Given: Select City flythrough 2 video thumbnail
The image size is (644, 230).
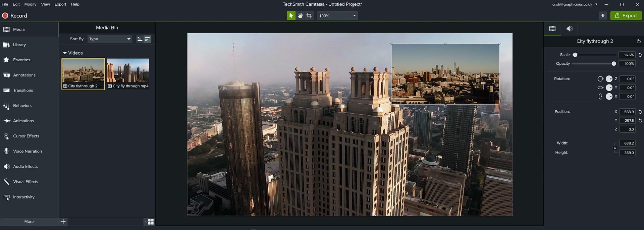Looking at the screenshot, I should coord(83,74).
